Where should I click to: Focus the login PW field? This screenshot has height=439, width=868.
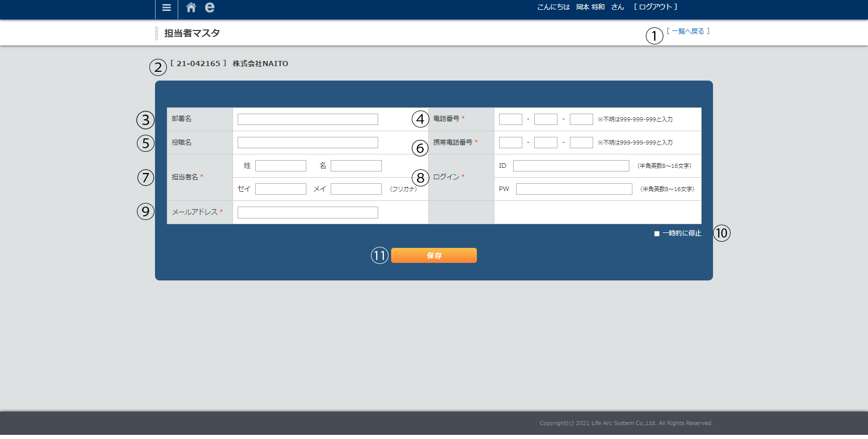point(574,189)
